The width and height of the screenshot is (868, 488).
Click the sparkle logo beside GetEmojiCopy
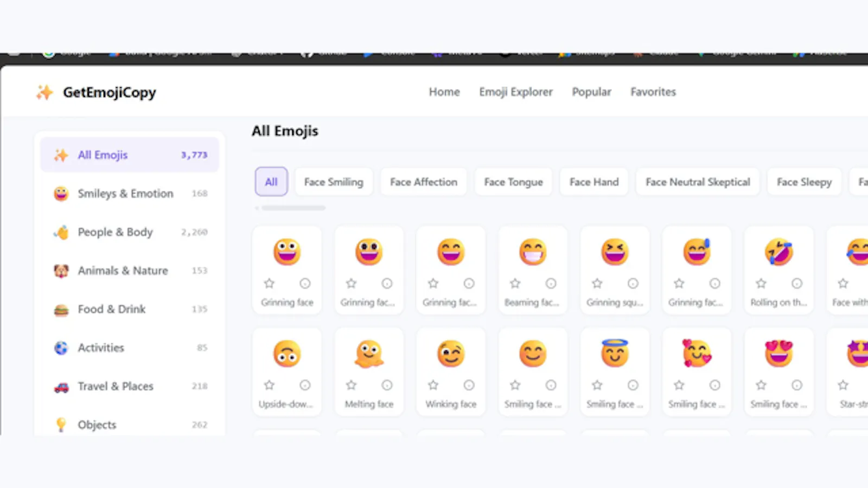[x=44, y=92]
